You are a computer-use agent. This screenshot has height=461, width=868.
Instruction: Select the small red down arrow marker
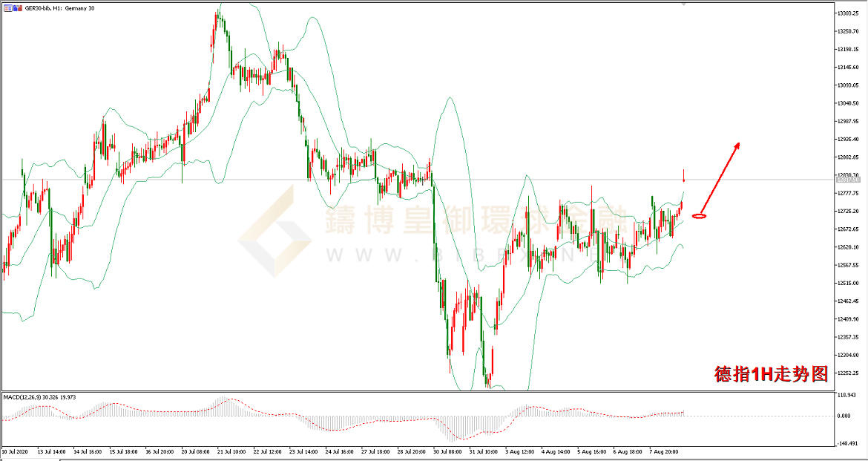[684, 176]
